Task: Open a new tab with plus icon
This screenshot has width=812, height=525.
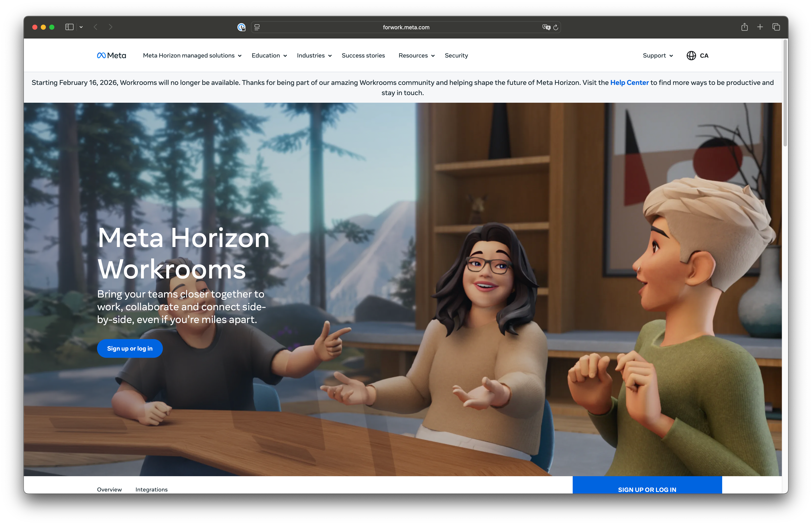Action: tap(760, 27)
